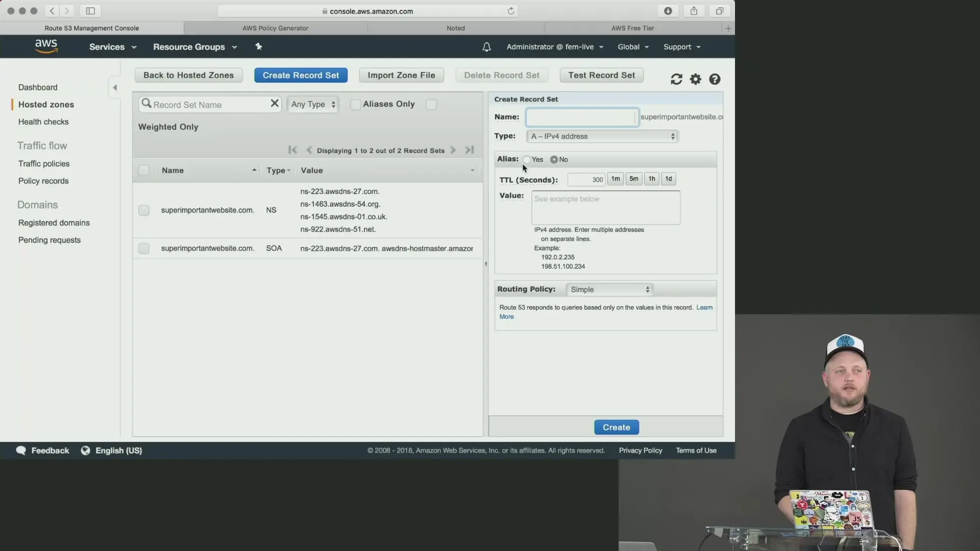Go to first page of record sets
The image size is (980, 551).
pos(292,150)
